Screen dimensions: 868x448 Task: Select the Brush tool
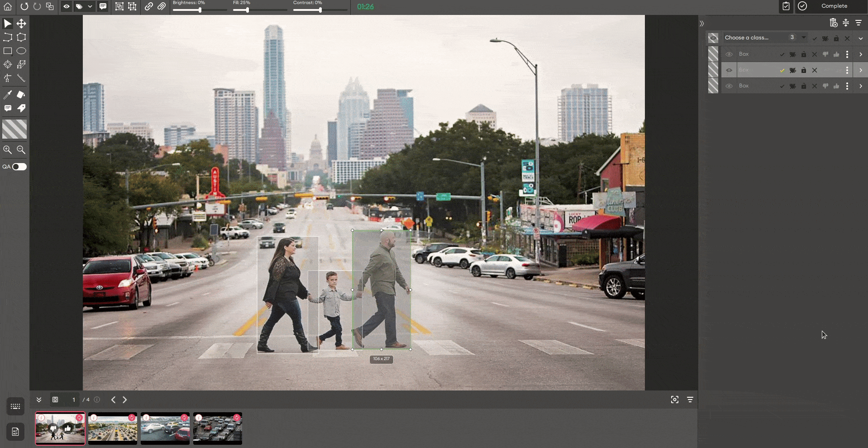21,95
